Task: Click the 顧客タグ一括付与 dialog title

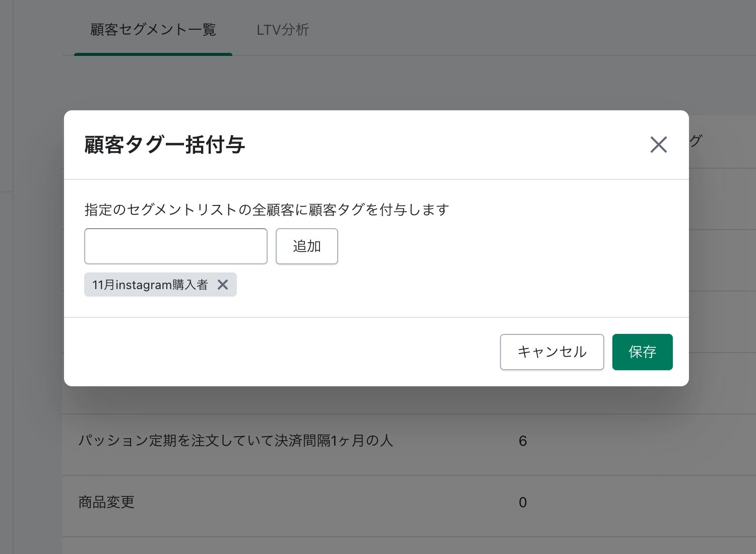Action: (164, 145)
